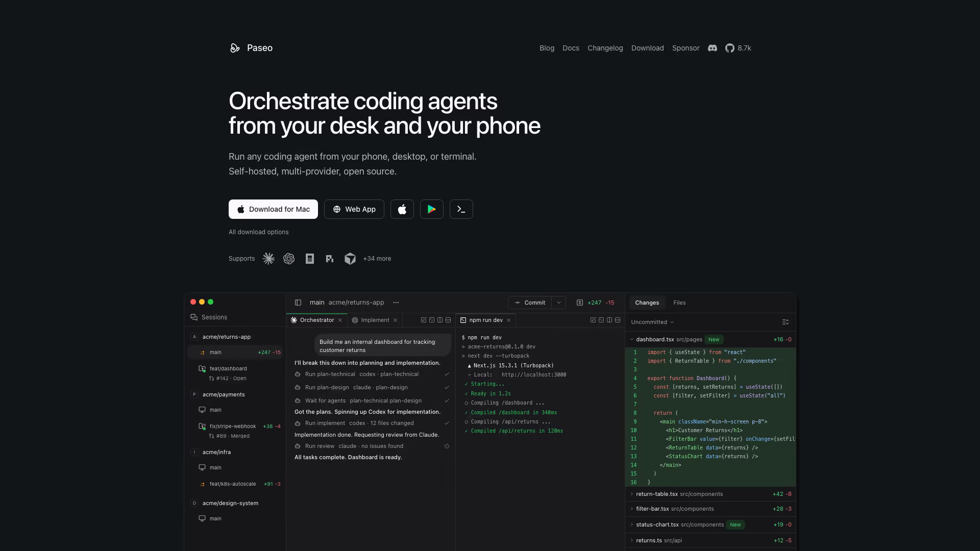Close the Orchestrator tab
Image resolution: width=980 pixels, height=551 pixels.
[340, 320]
